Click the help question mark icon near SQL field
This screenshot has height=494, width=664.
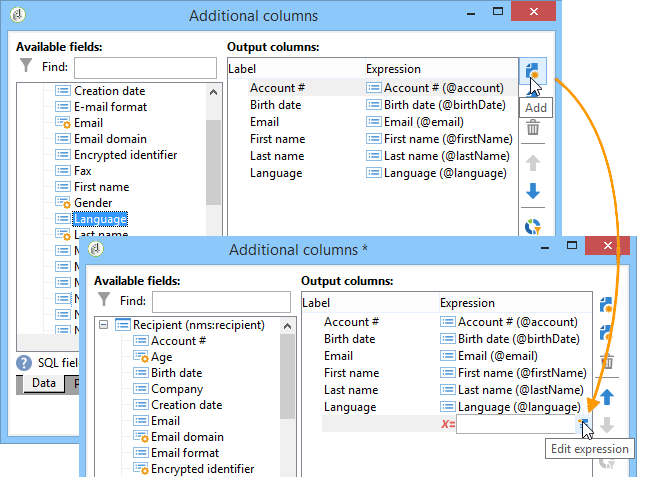(x=24, y=363)
